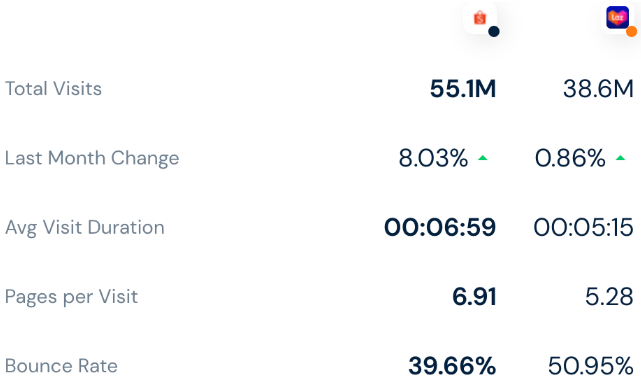Click the Shopee site logo icon

[x=480, y=18]
